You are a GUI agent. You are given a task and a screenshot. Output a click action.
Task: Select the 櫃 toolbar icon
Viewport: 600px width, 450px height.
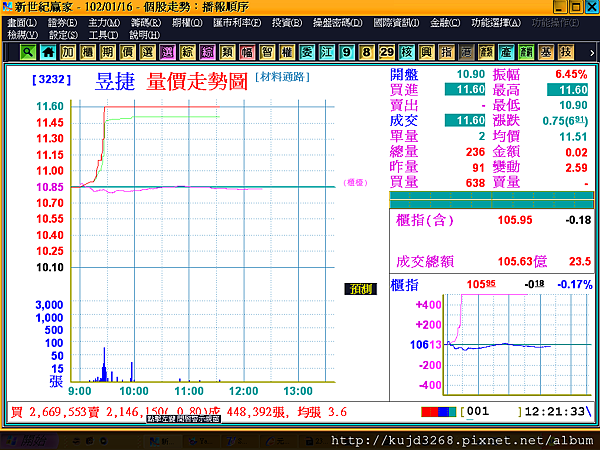pyautogui.click(x=88, y=52)
